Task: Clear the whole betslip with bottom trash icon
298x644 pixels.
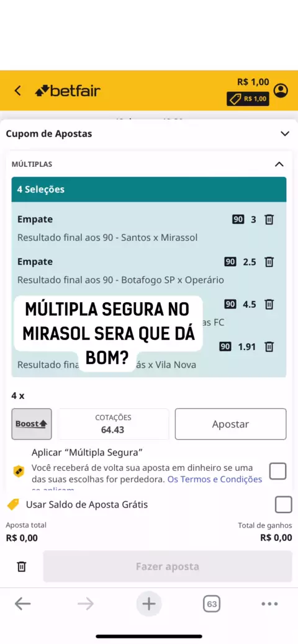Action: click(21, 567)
